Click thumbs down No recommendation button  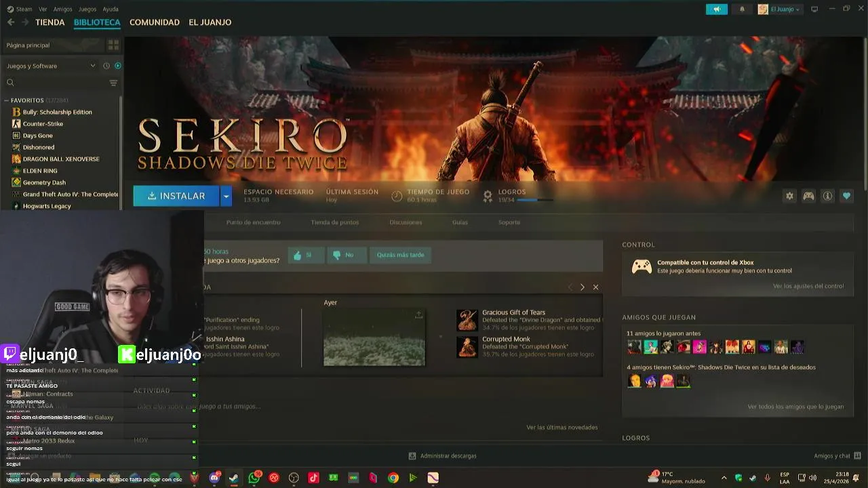coord(347,255)
